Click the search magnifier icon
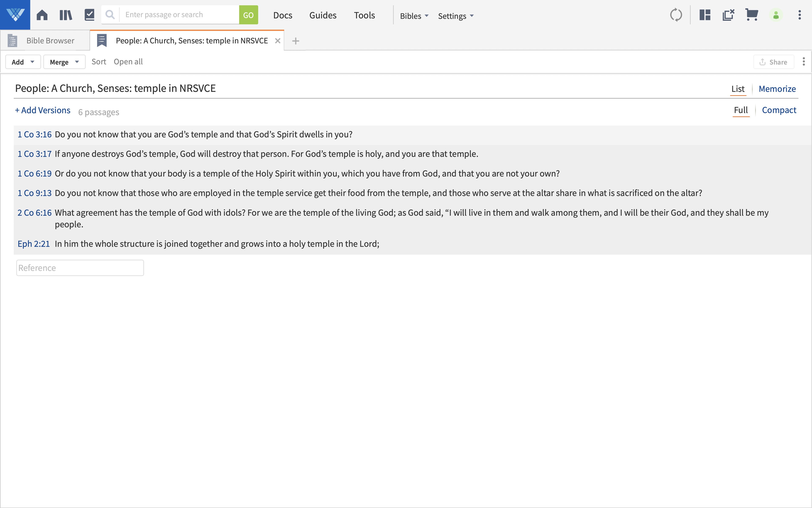Image resolution: width=812 pixels, height=508 pixels. pos(110,15)
